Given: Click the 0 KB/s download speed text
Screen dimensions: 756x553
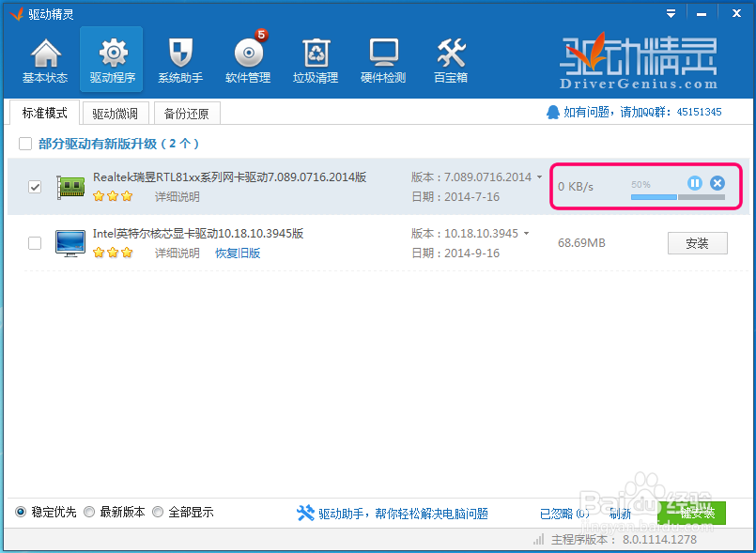Looking at the screenshot, I should point(576,187).
